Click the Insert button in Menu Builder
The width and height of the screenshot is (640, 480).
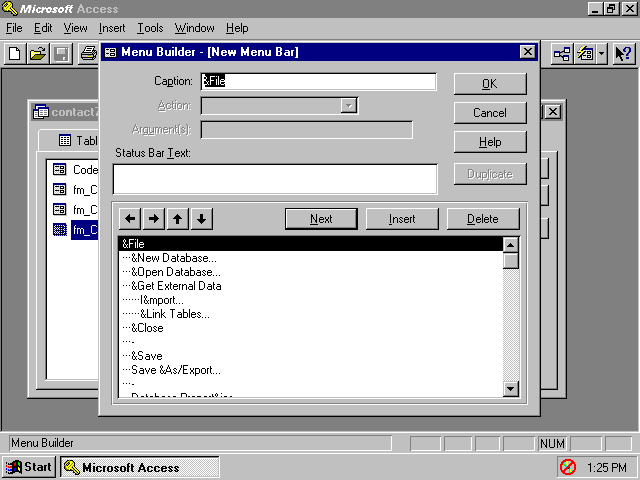pos(402,219)
